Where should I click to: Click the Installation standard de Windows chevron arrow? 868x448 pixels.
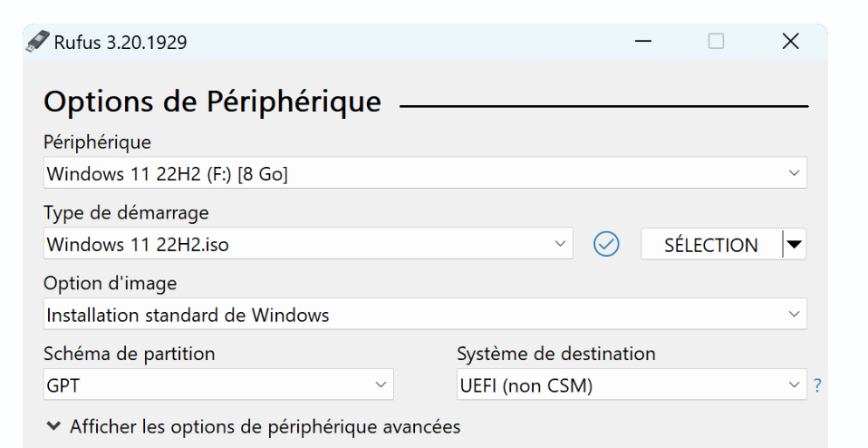click(794, 314)
